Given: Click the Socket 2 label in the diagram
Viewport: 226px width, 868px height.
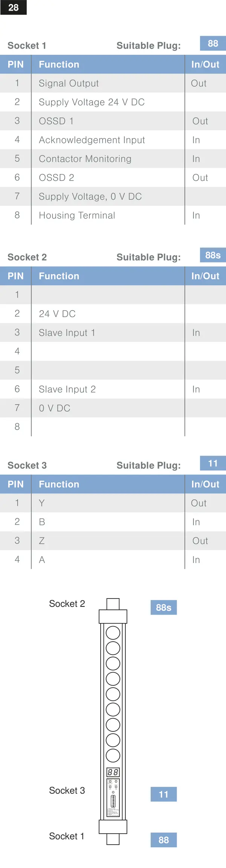Looking at the screenshot, I should [x=67, y=604].
